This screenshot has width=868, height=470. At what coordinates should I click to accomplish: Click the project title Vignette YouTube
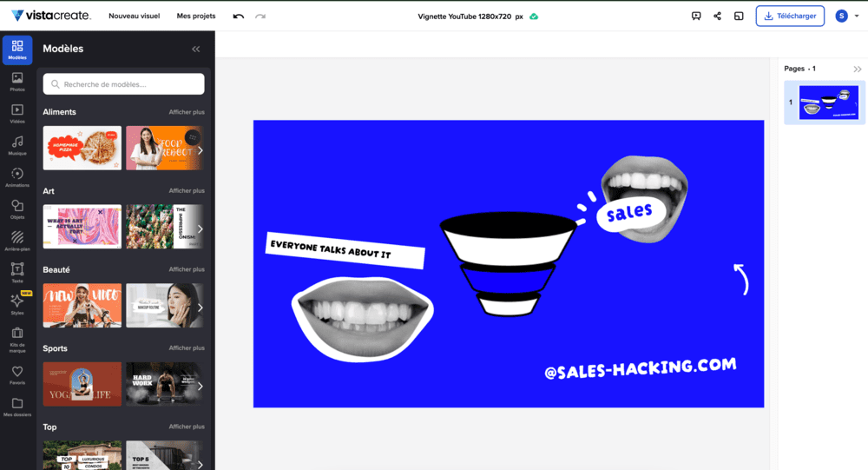pos(470,17)
